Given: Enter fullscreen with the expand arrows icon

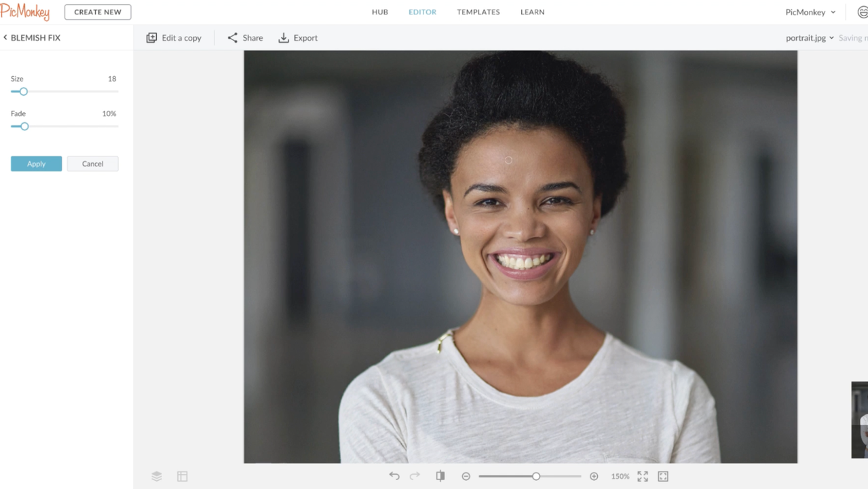Looking at the screenshot, I should [x=643, y=476].
